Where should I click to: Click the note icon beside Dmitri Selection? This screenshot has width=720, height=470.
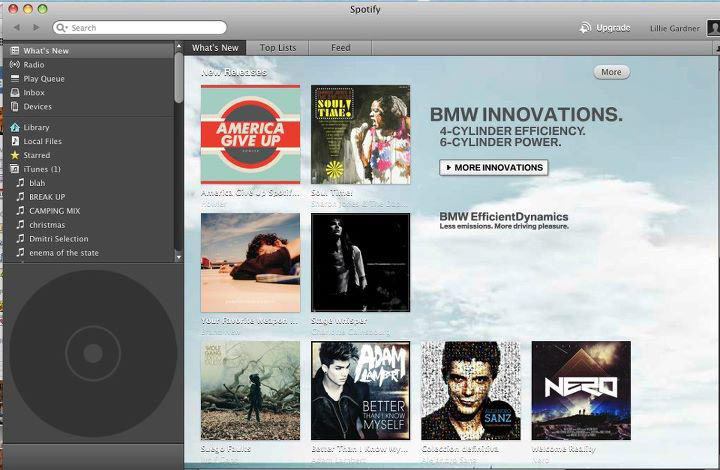20,238
